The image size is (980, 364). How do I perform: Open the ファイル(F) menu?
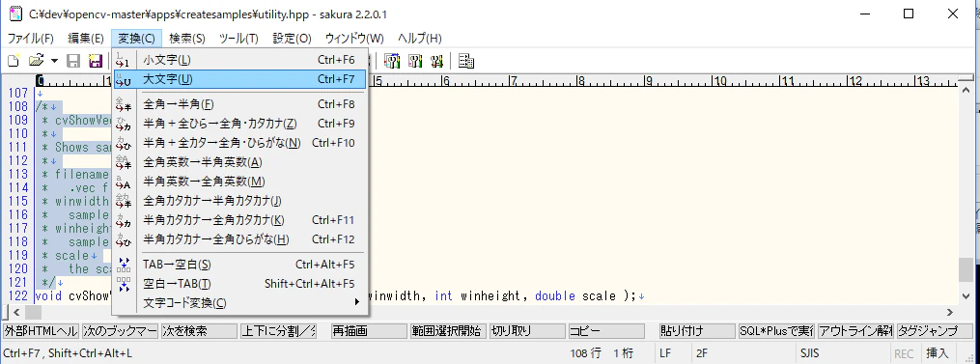(31, 39)
